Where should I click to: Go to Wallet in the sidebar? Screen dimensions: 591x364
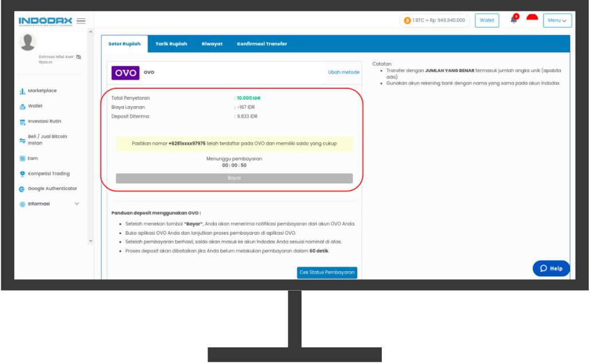(x=35, y=106)
